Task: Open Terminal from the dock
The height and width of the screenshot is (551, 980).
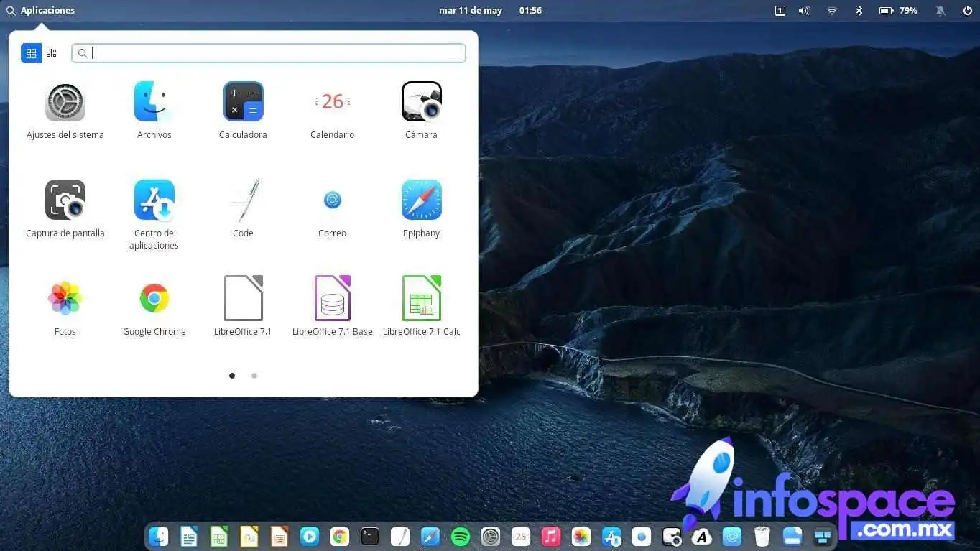Action: tap(370, 536)
